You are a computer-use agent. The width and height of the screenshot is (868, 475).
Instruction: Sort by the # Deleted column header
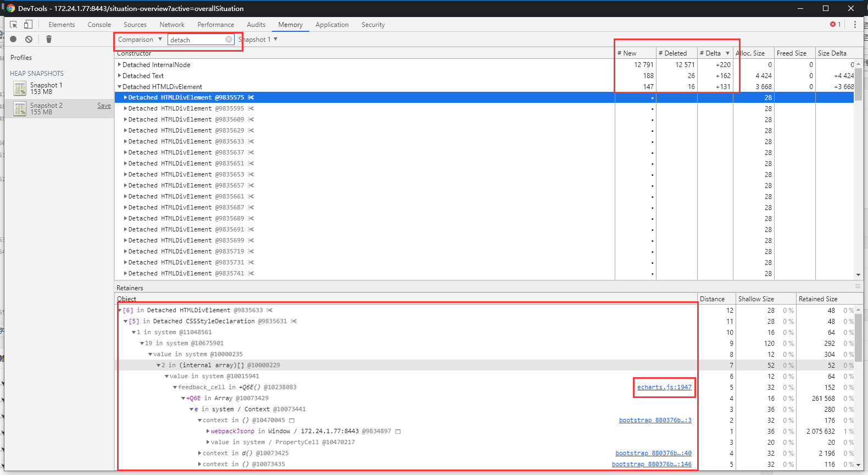pyautogui.click(x=676, y=53)
